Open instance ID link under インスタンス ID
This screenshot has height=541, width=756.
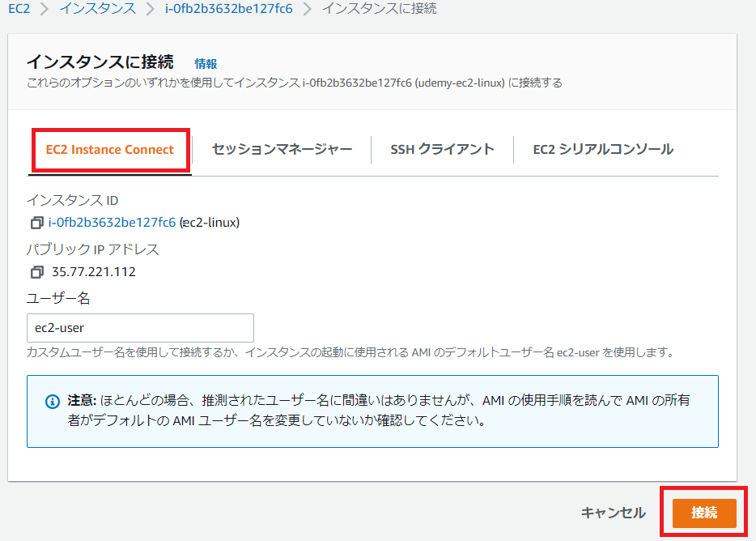tap(112, 223)
